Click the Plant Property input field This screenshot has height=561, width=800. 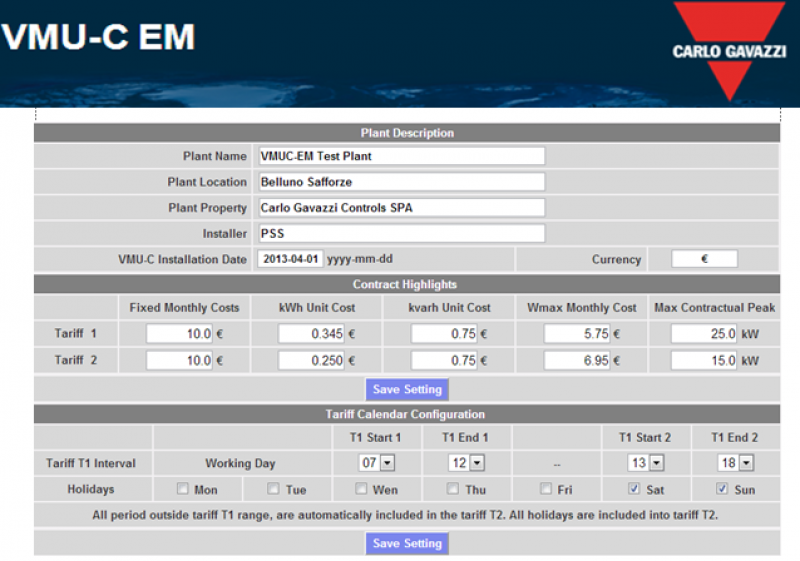402,208
